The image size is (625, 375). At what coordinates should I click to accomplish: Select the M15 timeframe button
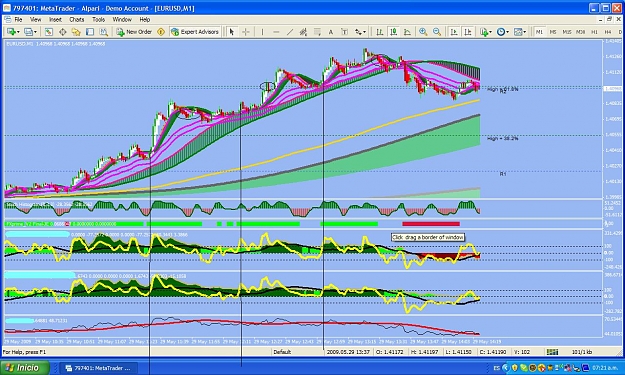567,32
